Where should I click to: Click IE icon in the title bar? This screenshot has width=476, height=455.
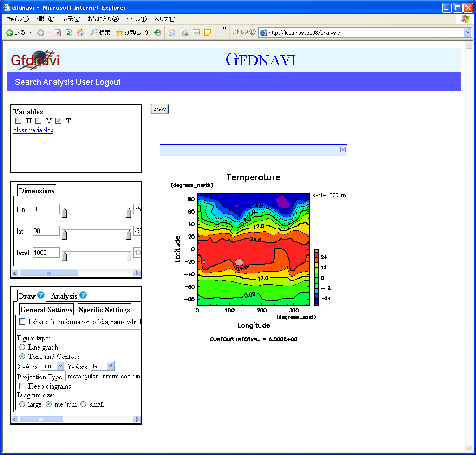[x=7, y=7]
